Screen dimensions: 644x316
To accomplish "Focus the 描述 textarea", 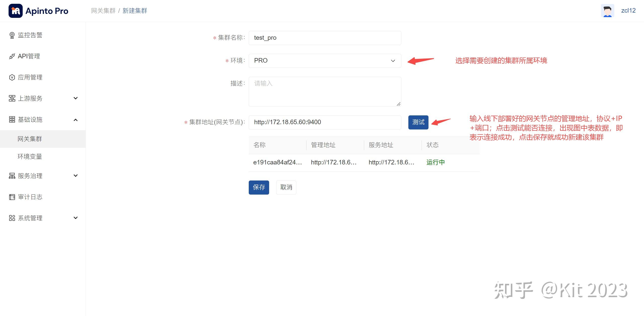I will (325, 92).
